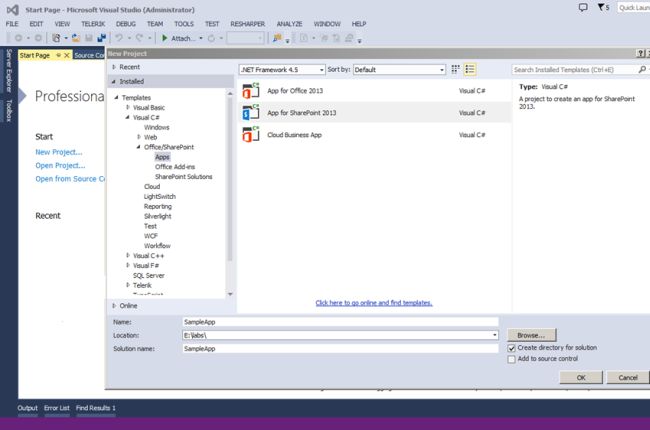Open the TELERIK menu
The height and width of the screenshot is (430, 650).
point(93,24)
